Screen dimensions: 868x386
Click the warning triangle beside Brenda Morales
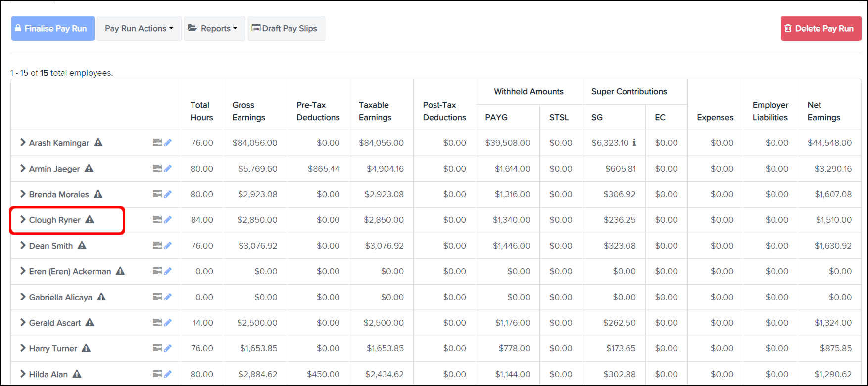(98, 194)
